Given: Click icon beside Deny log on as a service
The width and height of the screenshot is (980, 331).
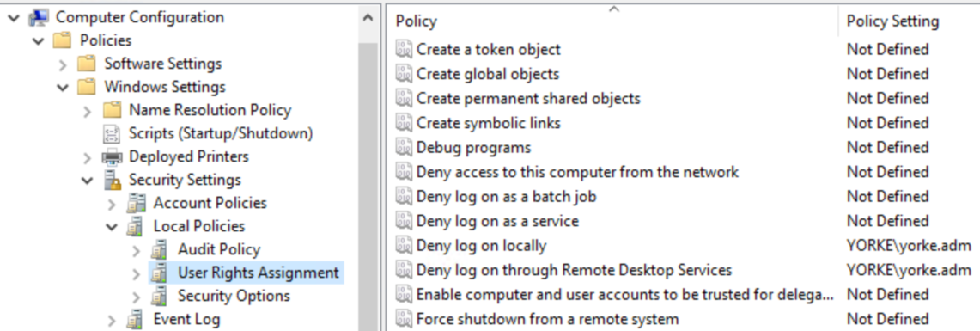Looking at the screenshot, I should (405, 221).
